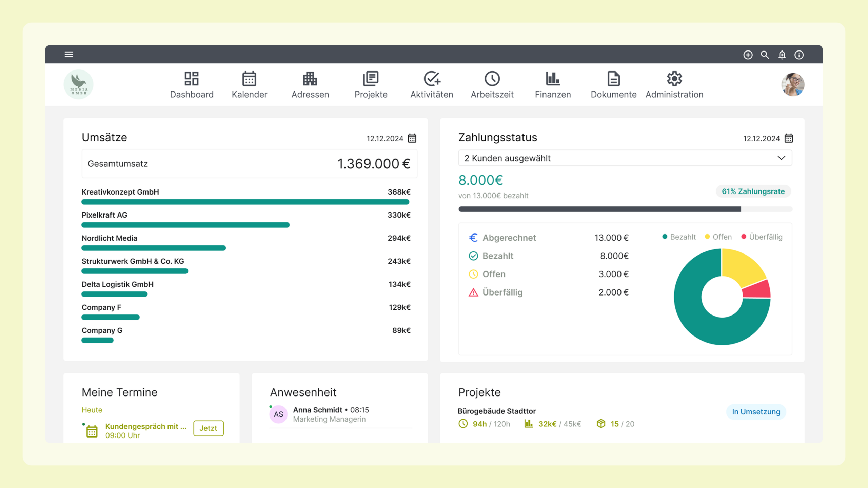Open the hamburger menu icon
The image size is (868, 488).
click(x=69, y=54)
